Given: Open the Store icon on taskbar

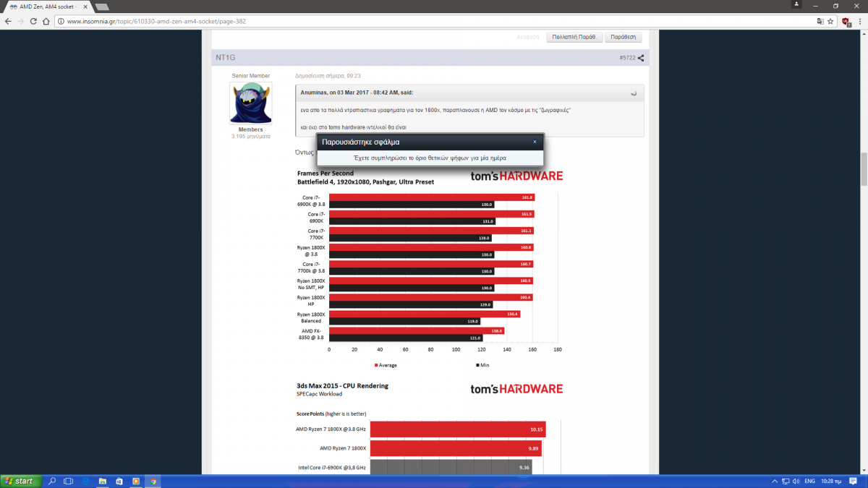Looking at the screenshot, I should pyautogui.click(x=119, y=481).
